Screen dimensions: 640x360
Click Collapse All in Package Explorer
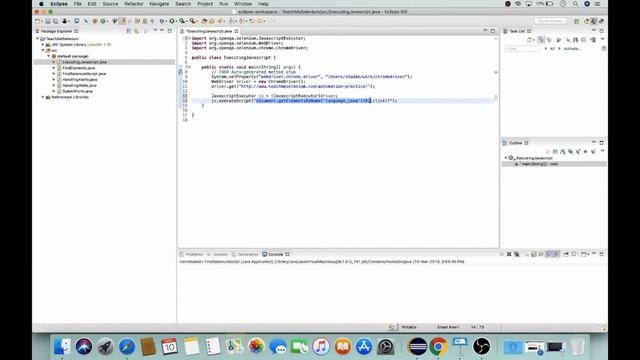click(x=129, y=31)
